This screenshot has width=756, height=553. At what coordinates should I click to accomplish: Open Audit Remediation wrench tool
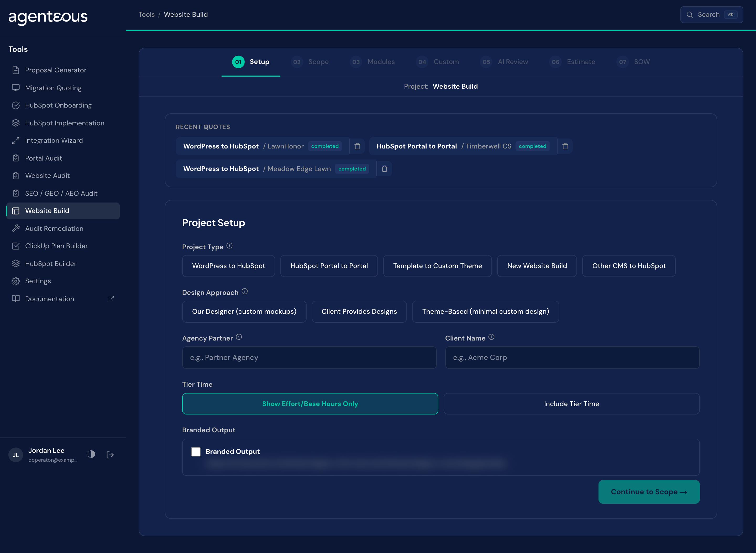point(63,228)
